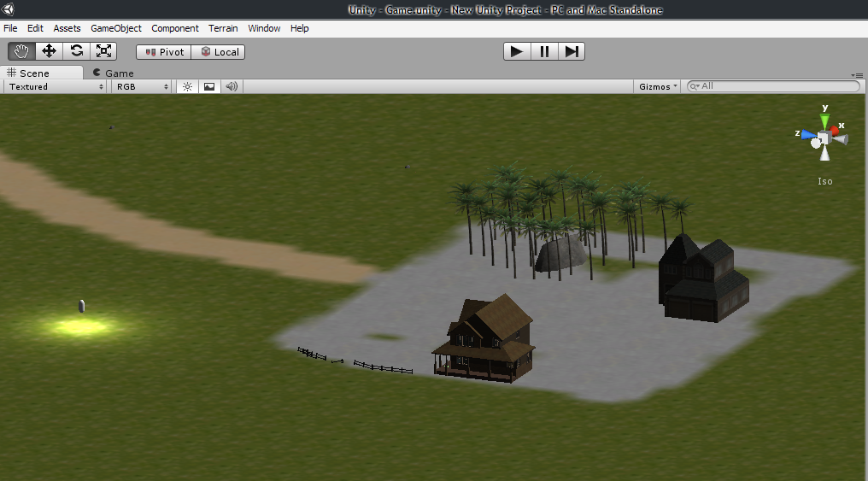Toggle skybox and effects image icon
Image resolution: width=868 pixels, height=481 pixels.
(209, 86)
